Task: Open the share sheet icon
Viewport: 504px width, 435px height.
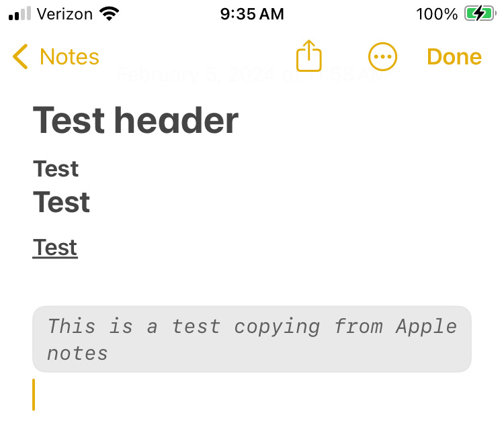Action: coord(309,56)
